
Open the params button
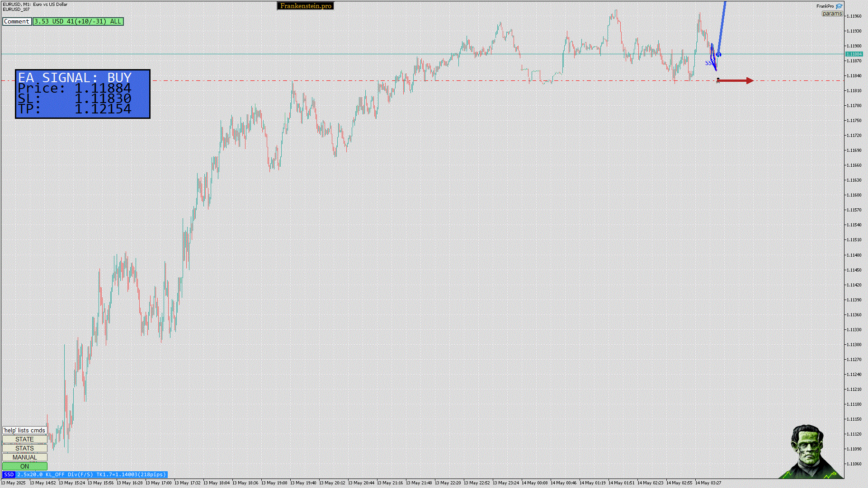click(x=832, y=14)
